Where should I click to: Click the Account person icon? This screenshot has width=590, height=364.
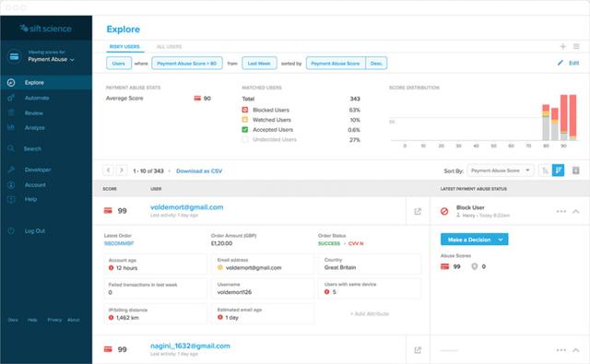pos(11,184)
